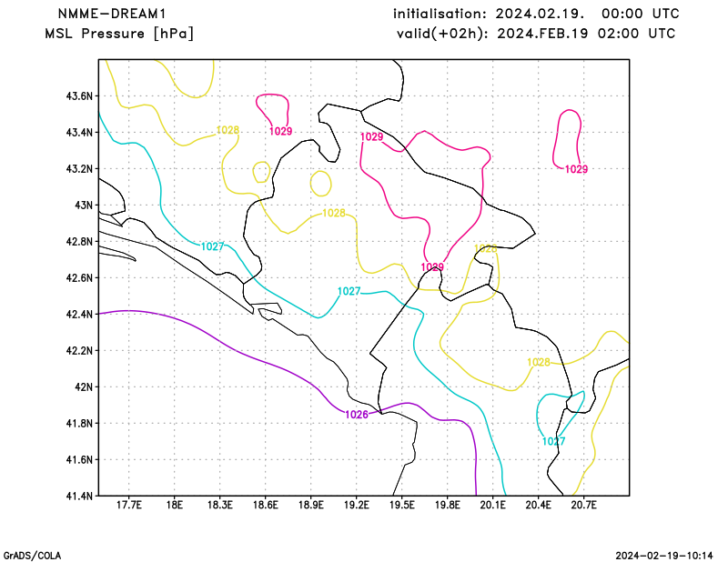Click the 'valid(+02h): 2024.FEB.19 02:00 UTC' line
The width and height of the screenshot is (728, 562).
(536, 34)
